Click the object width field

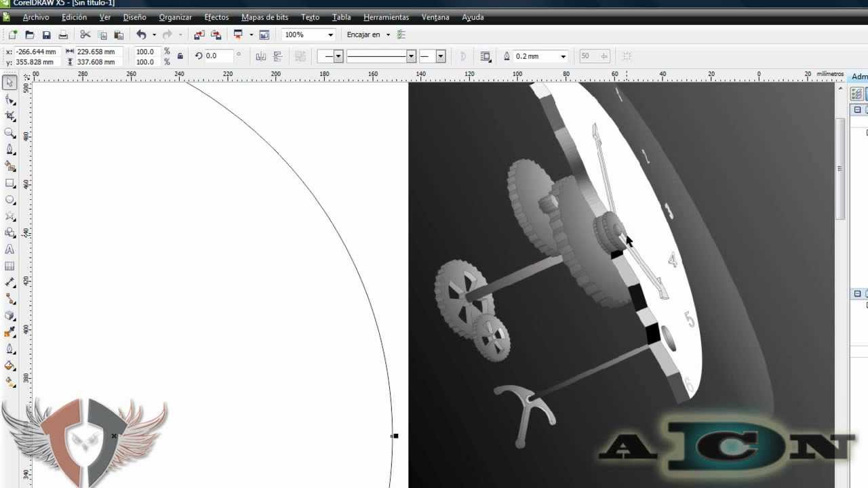coord(99,52)
